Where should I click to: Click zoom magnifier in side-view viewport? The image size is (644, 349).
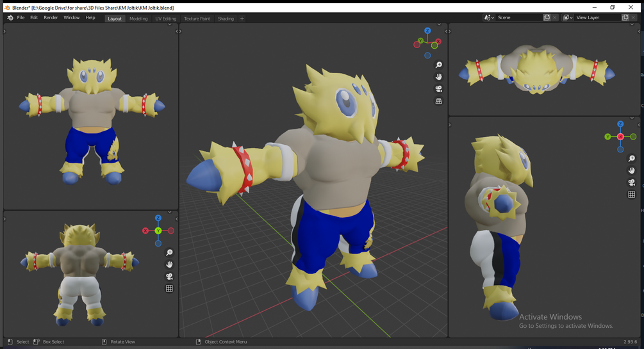tap(632, 158)
